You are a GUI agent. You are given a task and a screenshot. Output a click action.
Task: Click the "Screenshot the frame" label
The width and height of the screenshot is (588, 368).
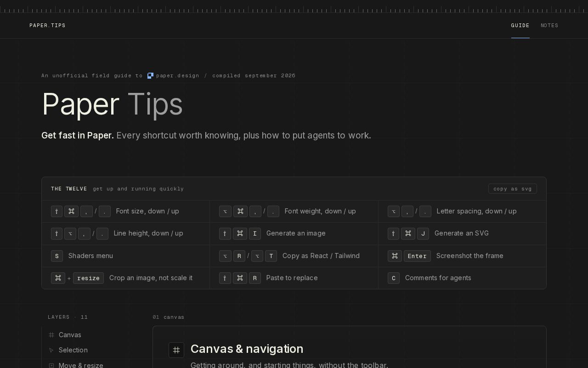470,256
